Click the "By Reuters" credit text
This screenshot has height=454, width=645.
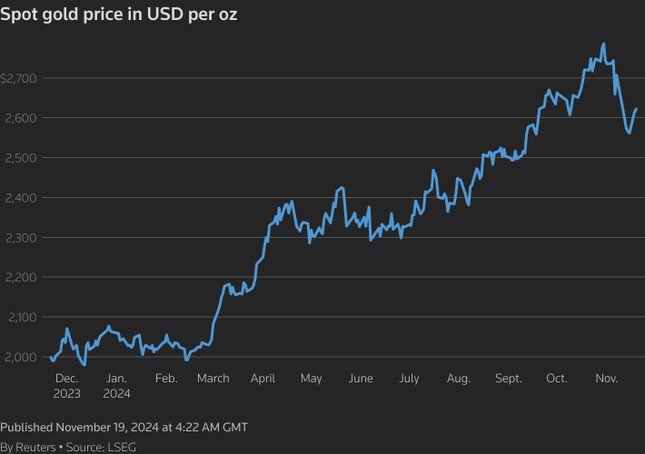tap(28, 446)
